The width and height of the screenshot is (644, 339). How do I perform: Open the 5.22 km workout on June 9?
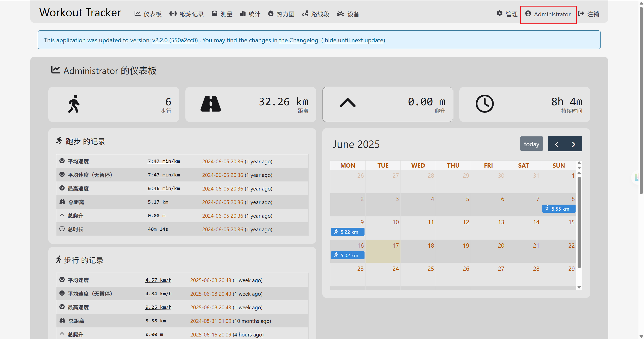(348, 232)
